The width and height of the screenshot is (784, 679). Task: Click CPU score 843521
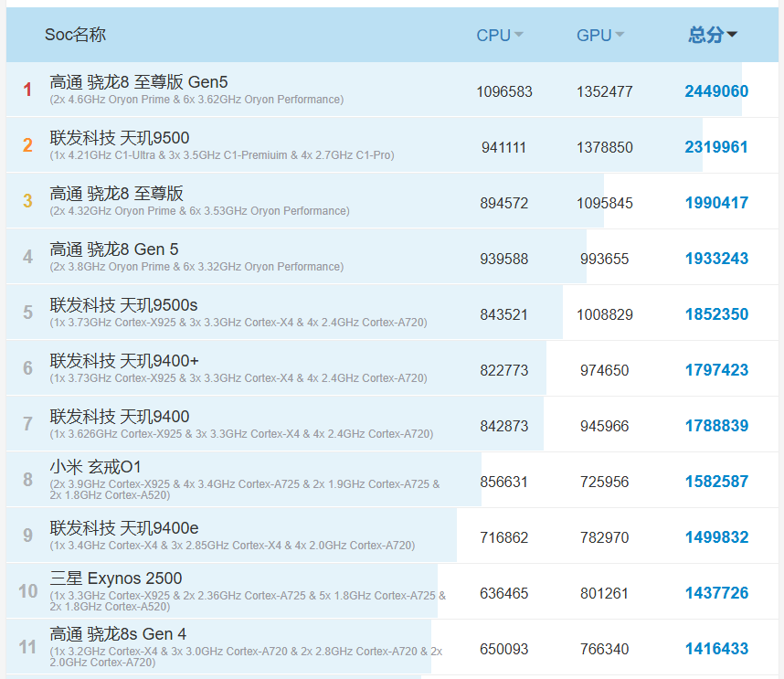point(504,314)
